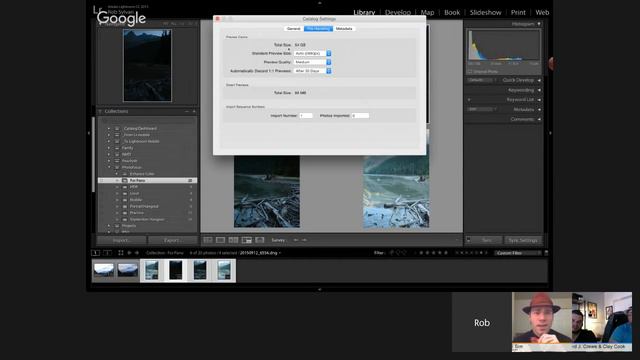Screen dimensions: 640x360
Task: Switch to the Book module
Action: click(x=452, y=13)
